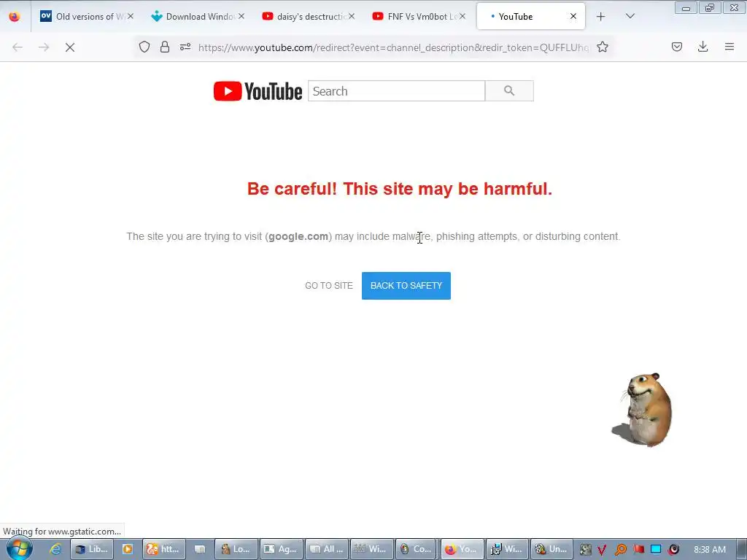The height and width of the screenshot is (560, 747).
Task: Focus the YouTube Search field
Action: (396, 91)
